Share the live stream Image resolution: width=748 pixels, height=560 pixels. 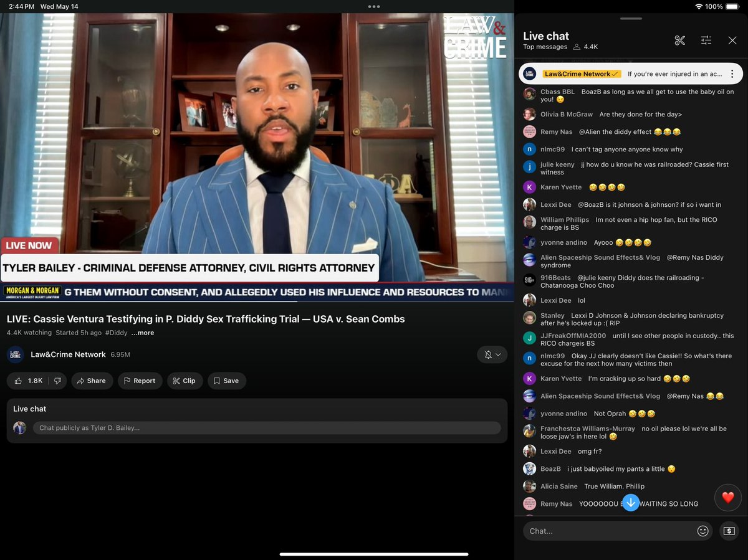point(92,381)
